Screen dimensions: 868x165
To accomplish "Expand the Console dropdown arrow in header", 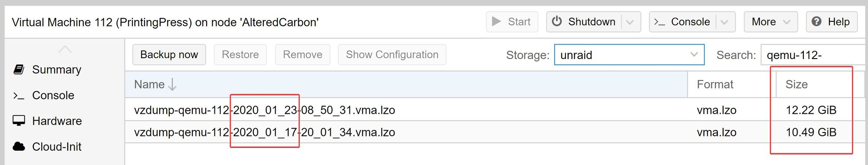I will [x=724, y=22].
